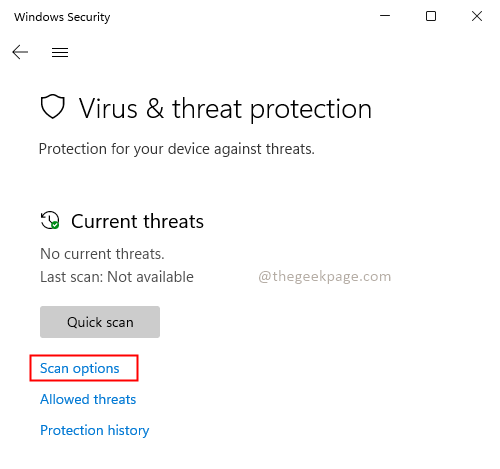This screenshot has width=500, height=469.
Task: Click the shield icon beside the page title
Action: tap(53, 107)
